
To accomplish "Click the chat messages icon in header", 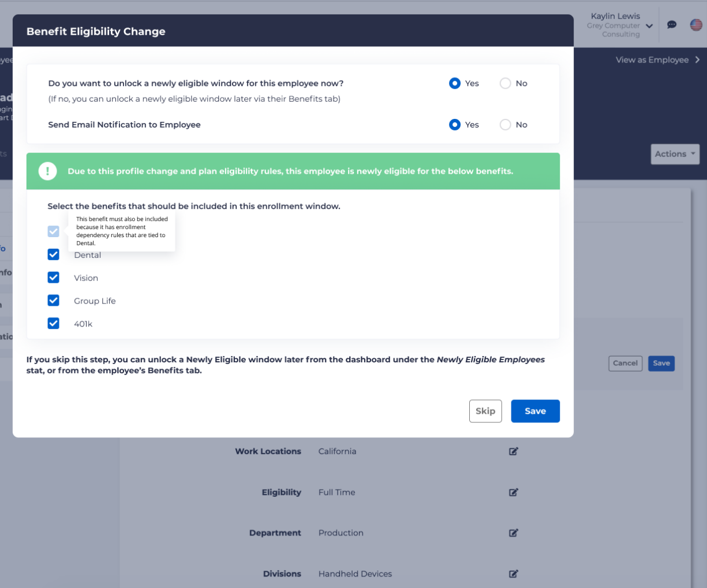I will [x=672, y=25].
